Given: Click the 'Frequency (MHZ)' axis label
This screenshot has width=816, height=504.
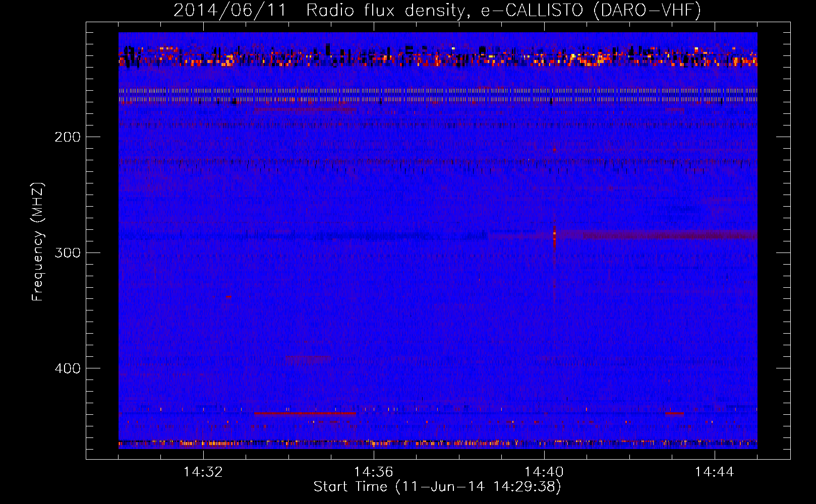Looking at the screenshot, I should (x=38, y=242).
